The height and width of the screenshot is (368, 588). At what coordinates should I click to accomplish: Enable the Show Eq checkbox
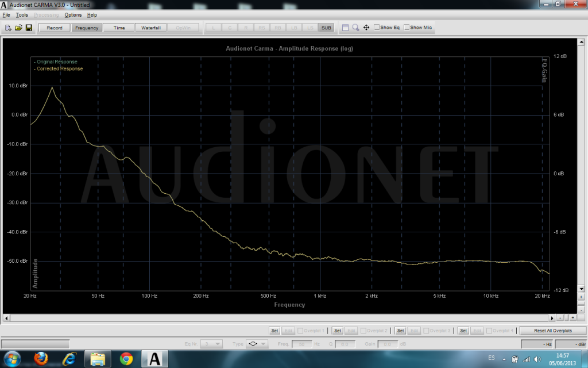tap(377, 28)
